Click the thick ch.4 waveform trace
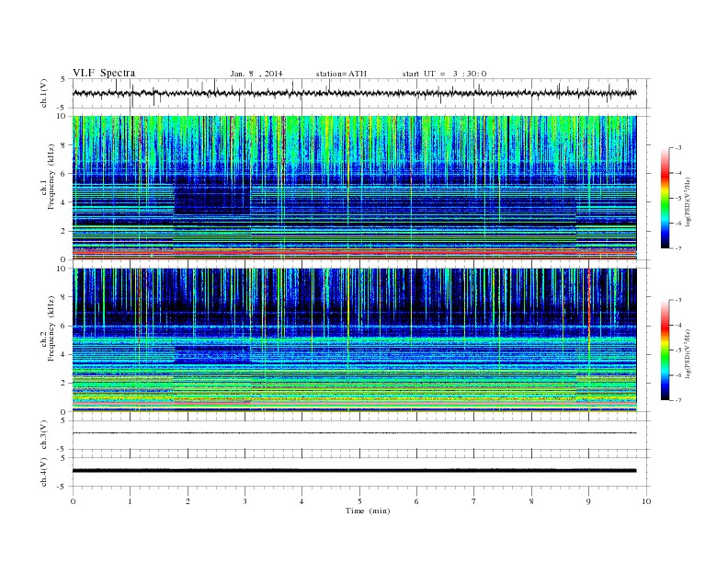 [x=354, y=471]
